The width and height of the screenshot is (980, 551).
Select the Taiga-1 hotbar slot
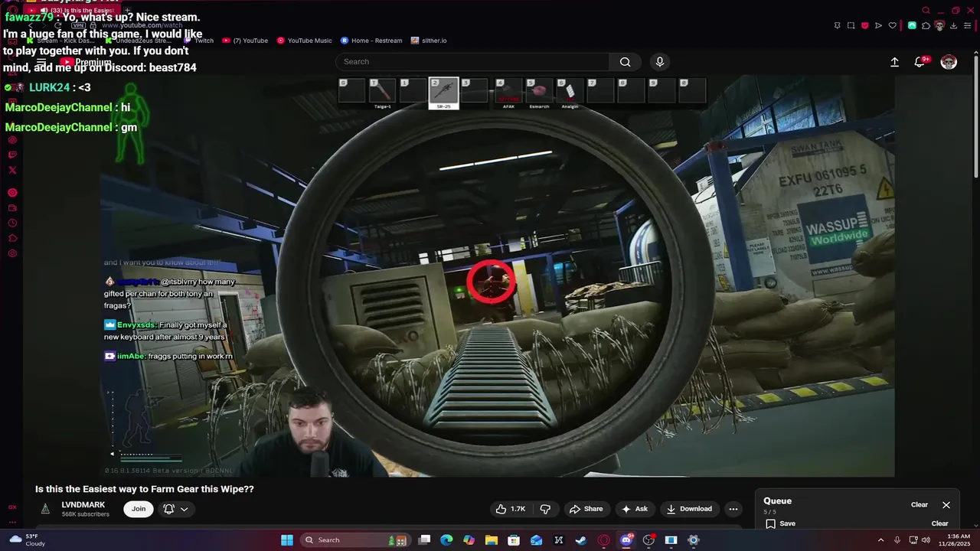[x=382, y=92]
